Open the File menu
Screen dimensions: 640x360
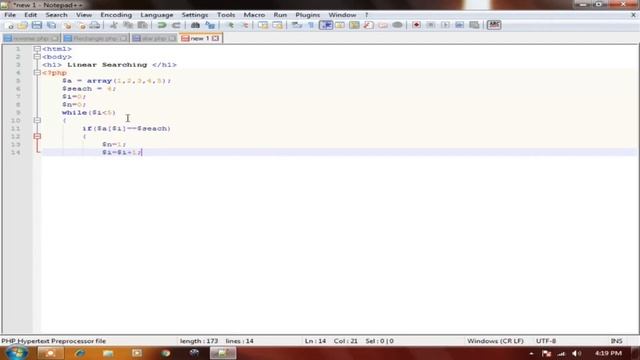pyautogui.click(x=10, y=15)
